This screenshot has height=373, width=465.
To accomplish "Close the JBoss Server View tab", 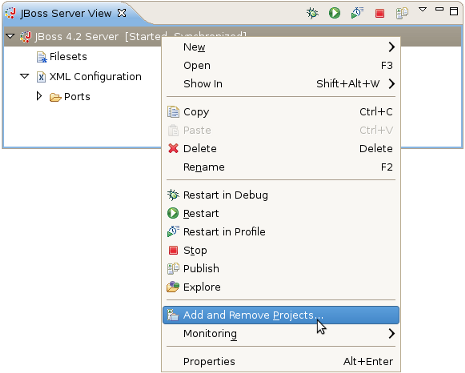I will point(122,13).
